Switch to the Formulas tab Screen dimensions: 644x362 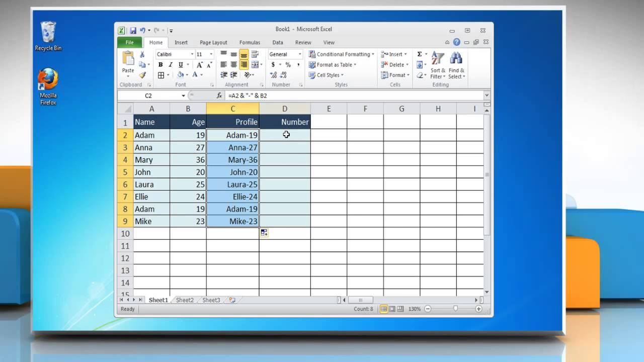point(250,42)
